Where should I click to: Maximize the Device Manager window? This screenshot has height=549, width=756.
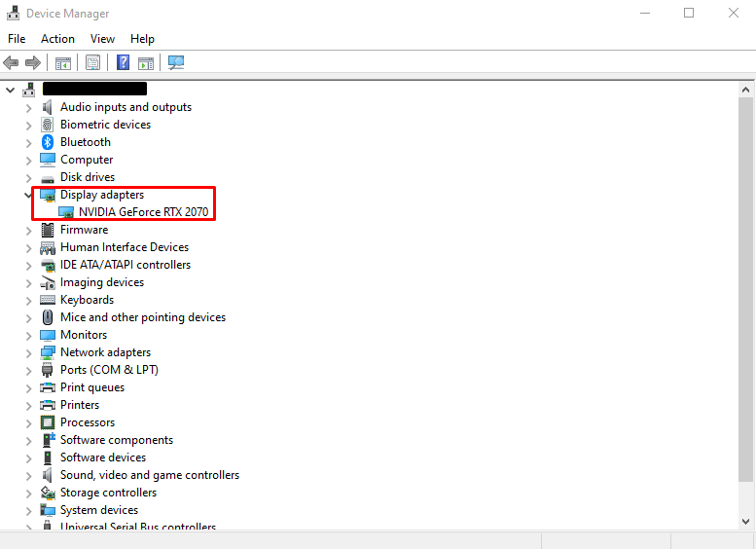689,13
